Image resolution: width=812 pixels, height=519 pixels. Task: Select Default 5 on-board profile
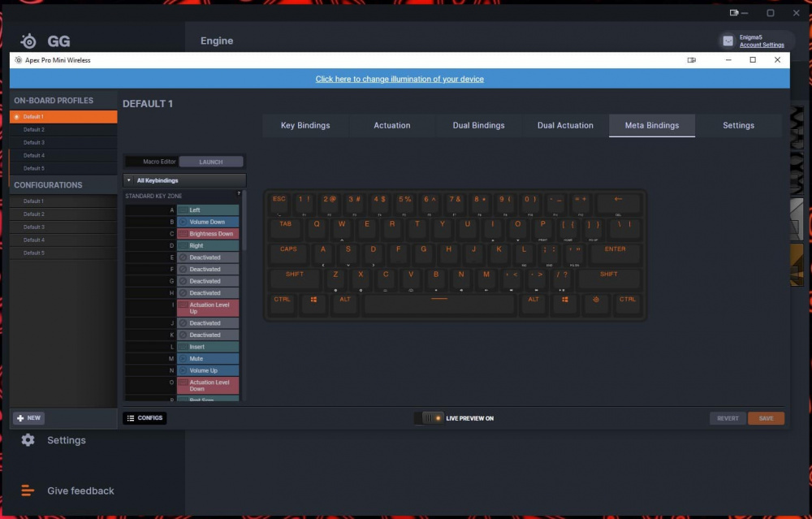point(63,168)
